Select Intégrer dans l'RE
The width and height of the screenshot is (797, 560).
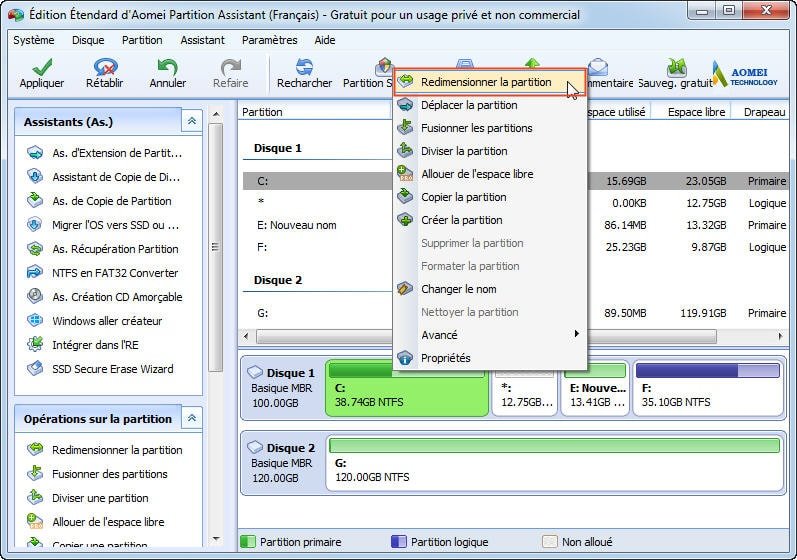83,345
